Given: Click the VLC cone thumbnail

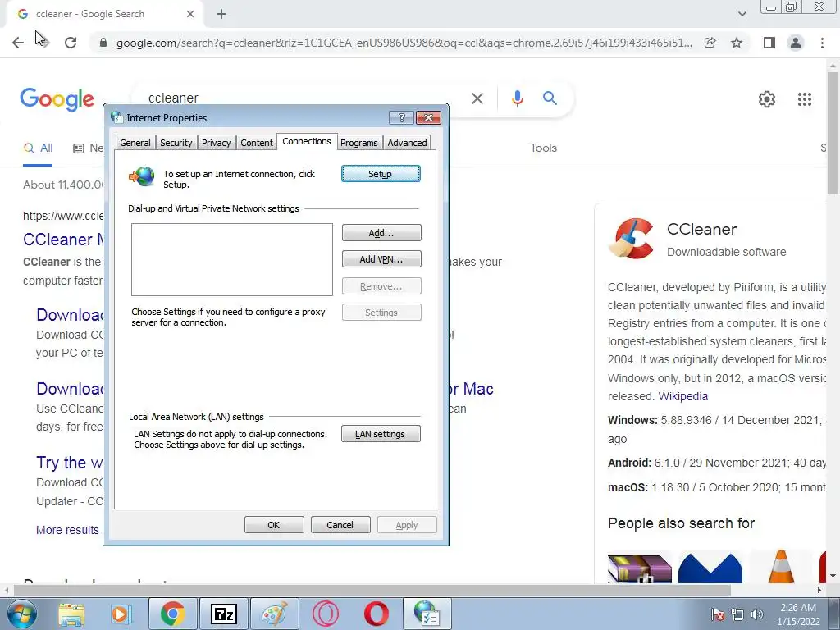Looking at the screenshot, I should [x=781, y=567].
